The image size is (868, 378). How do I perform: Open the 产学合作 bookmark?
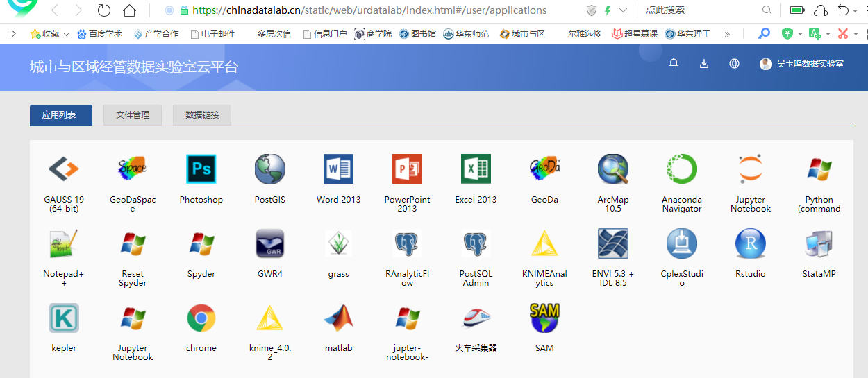point(156,33)
